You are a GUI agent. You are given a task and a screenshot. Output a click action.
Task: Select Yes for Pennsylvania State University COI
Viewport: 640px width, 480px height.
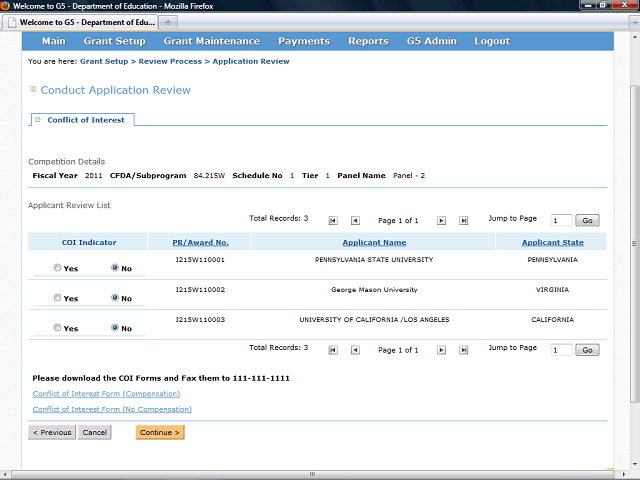pyautogui.click(x=57, y=268)
